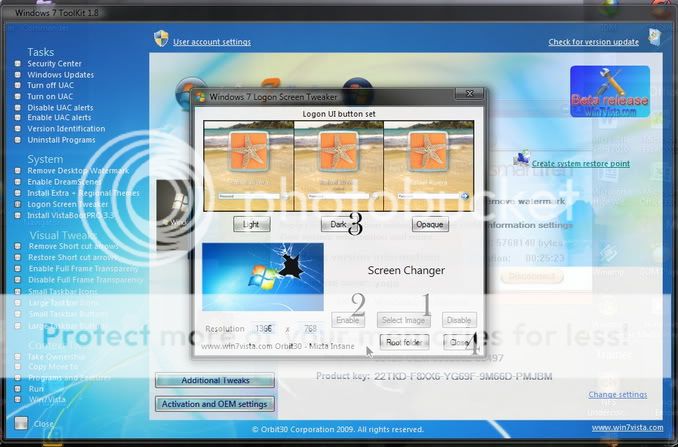Click Windows Updates in Tasks list

point(61,75)
